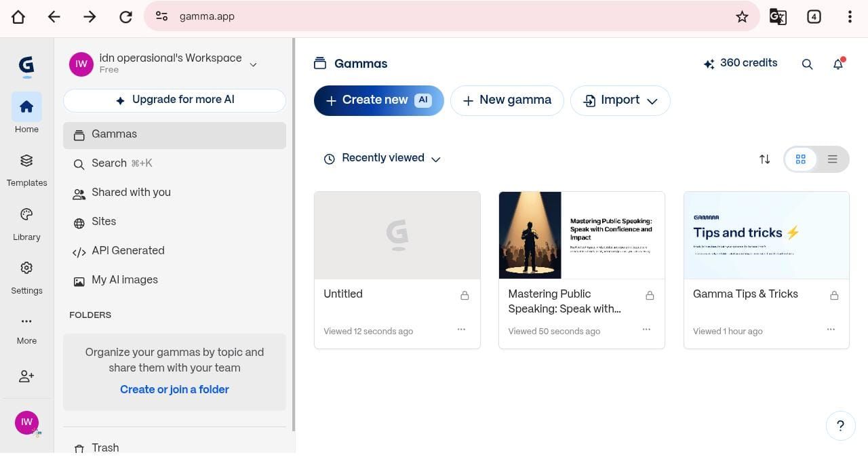Open Templates from the left rail
Viewport: 868px width, 459px height.
(x=26, y=169)
